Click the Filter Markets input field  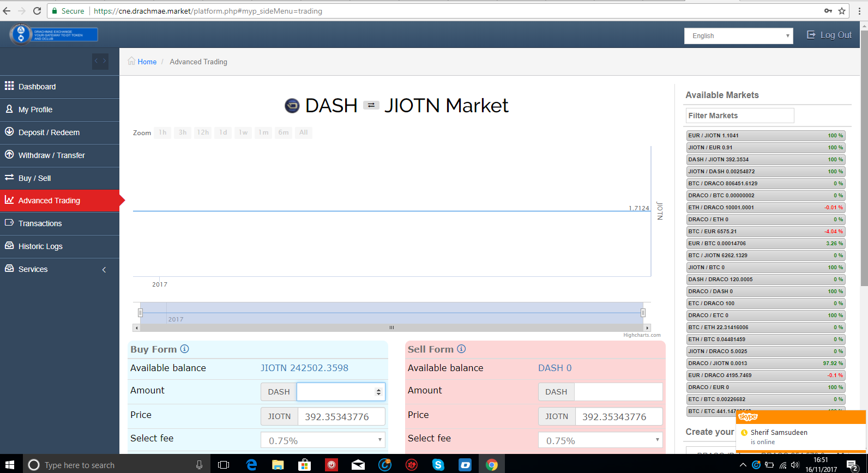coord(739,116)
